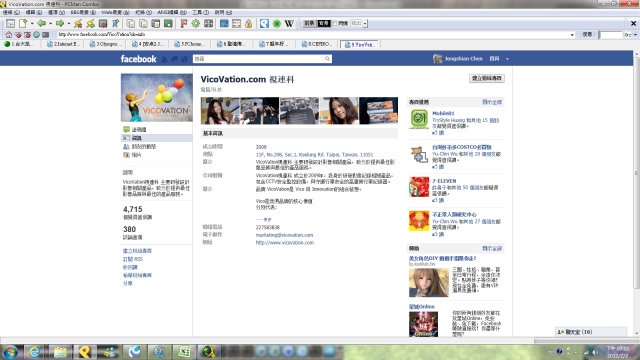Click the create page button at top right
The height and width of the screenshot is (360, 640).
click(487, 78)
